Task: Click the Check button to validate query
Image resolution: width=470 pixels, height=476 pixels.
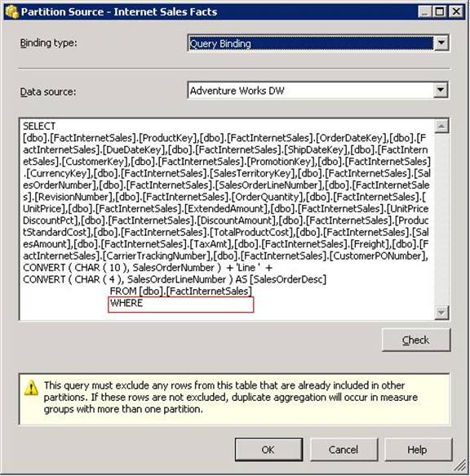Action: pos(416,340)
